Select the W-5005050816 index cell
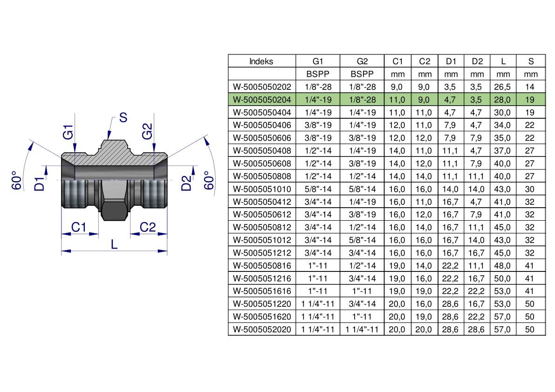The image size is (555, 392). (x=261, y=265)
